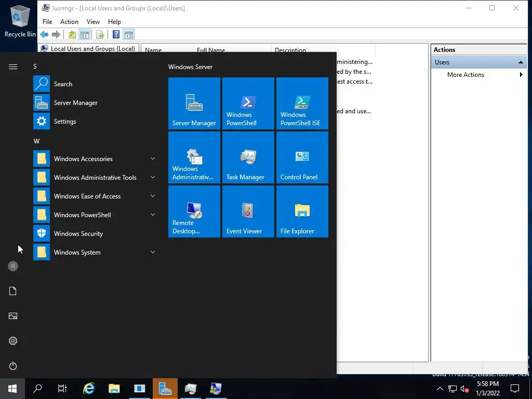Image resolution: width=532 pixels, height=399 pixels.
Task: Click the Task Manager taskbar button
Action: (190, 389)
